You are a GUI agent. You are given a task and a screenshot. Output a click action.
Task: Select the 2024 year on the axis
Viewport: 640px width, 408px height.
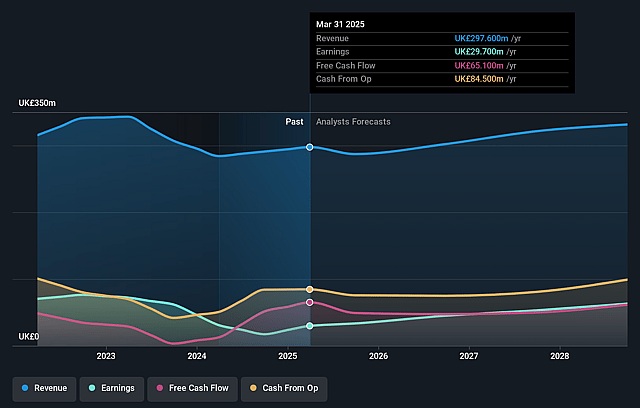pyautogui.click(x=197, y=356)
